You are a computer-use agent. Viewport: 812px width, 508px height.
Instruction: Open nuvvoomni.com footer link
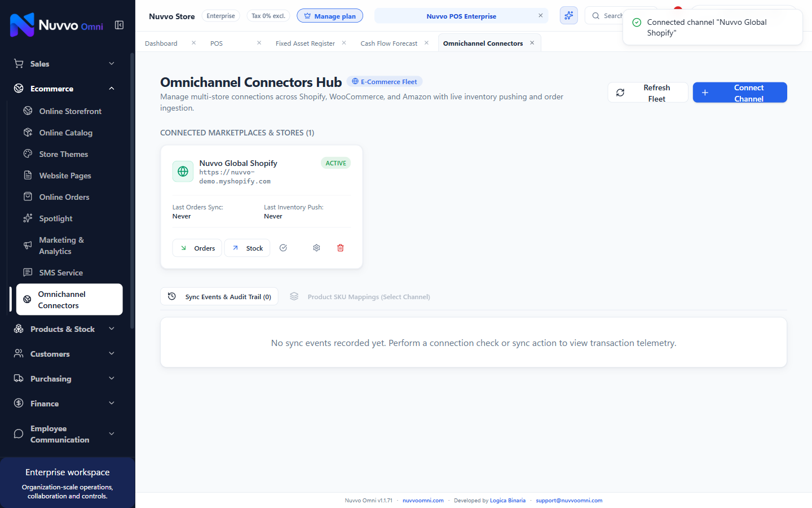[423, 501]
